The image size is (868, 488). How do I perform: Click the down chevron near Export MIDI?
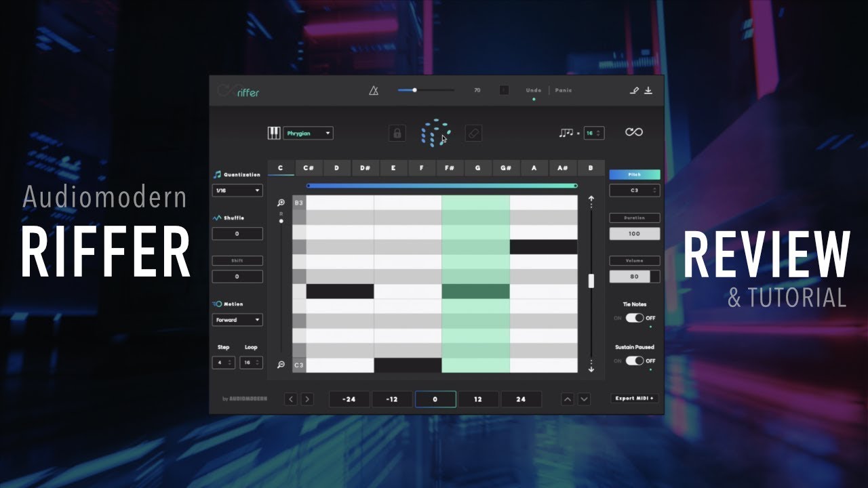(x=584, y=399)
